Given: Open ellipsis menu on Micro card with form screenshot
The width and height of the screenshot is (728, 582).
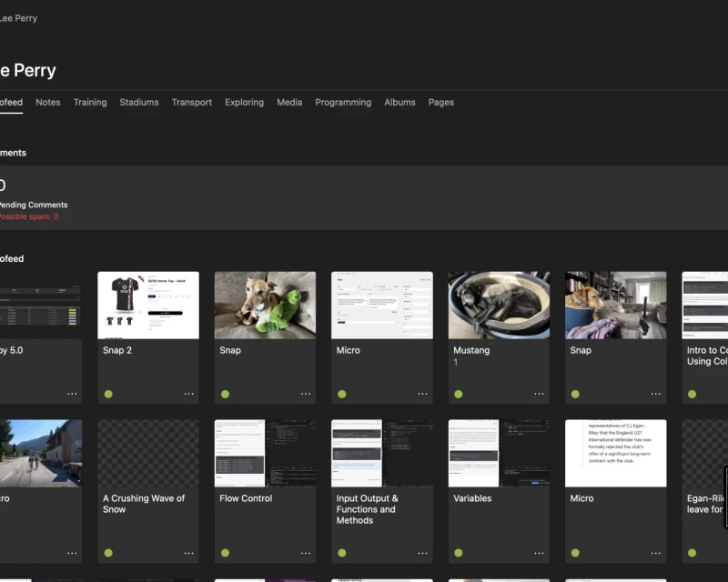Looking at the screenshot, I should (x=422, y=394).
